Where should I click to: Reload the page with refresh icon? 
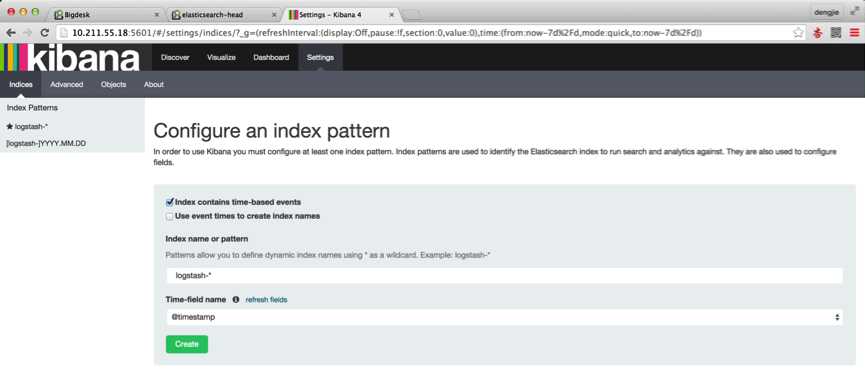click(x=45, y=33)
